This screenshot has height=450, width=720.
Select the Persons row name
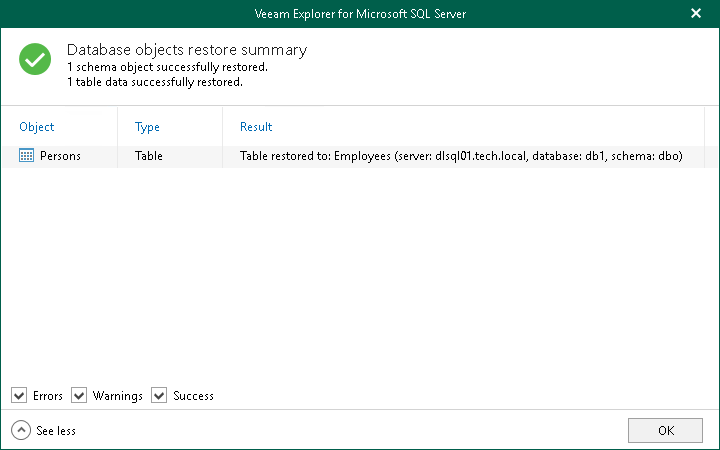pos(61,156)
